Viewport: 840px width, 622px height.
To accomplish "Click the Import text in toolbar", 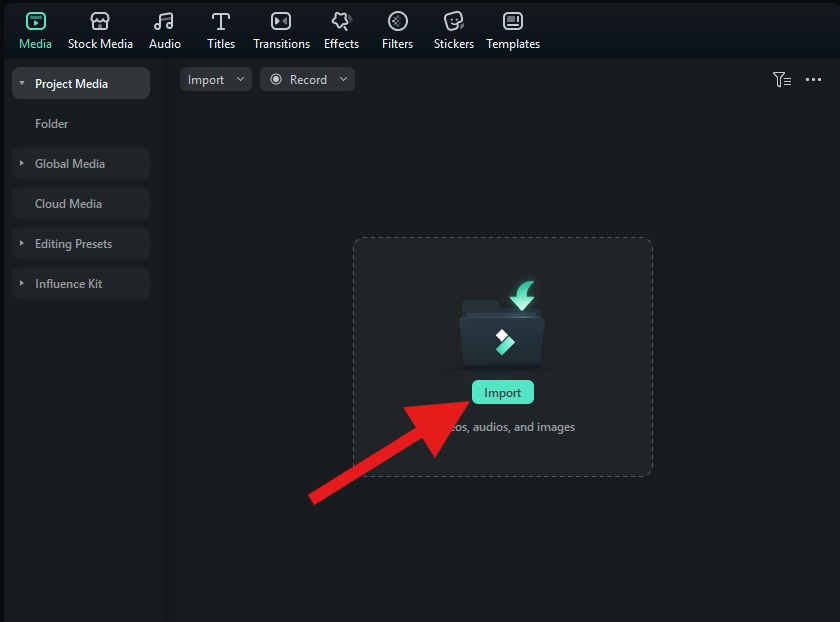I will [x=206, y=80].
